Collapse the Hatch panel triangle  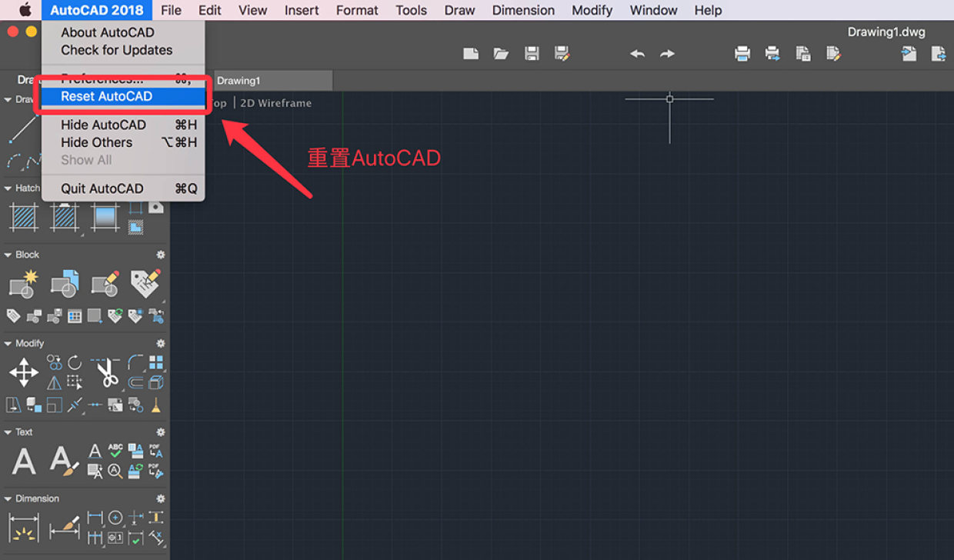coord(8,188)
